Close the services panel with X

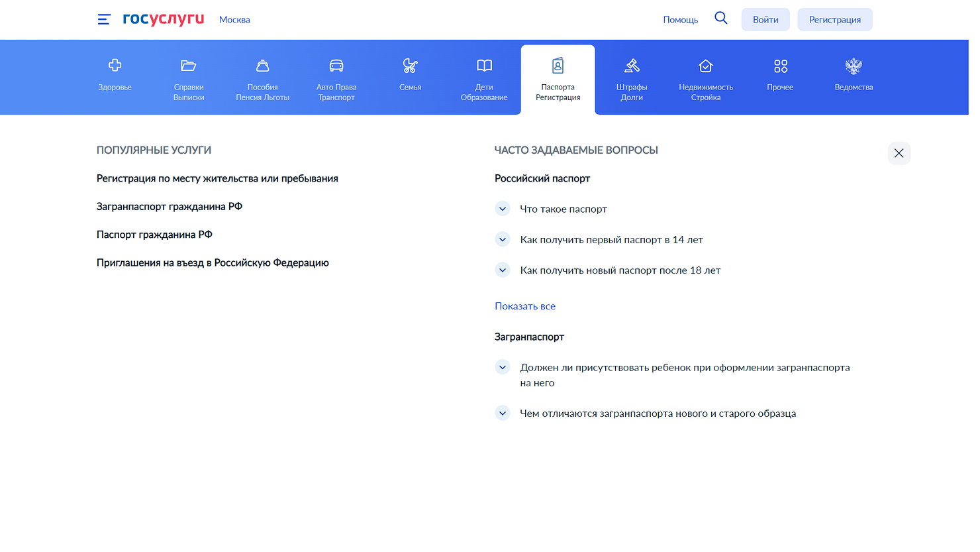tap(899, 153)
